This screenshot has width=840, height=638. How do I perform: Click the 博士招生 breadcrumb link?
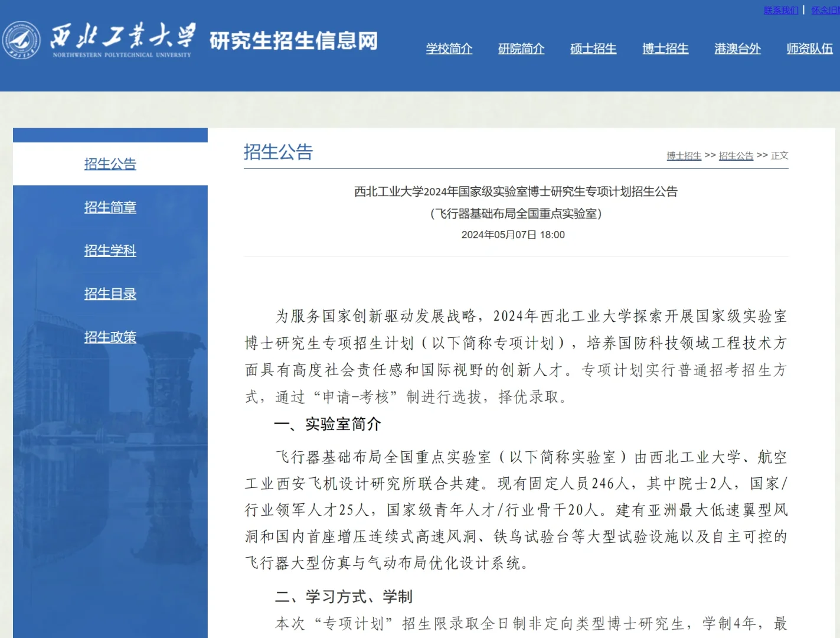click(x=684, y=155)
